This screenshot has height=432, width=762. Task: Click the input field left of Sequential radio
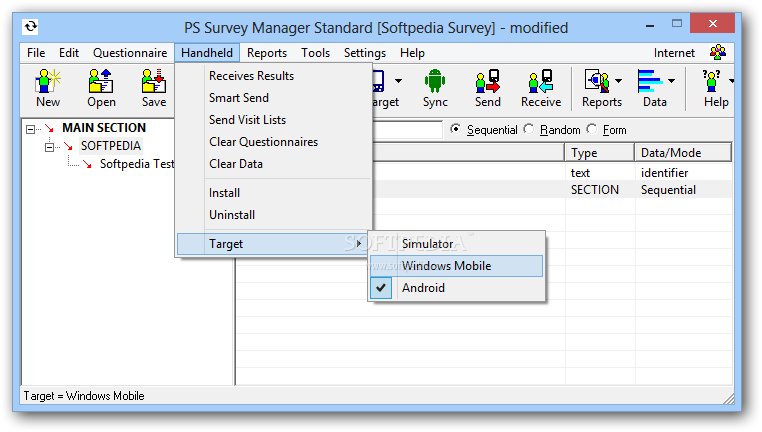407,129
